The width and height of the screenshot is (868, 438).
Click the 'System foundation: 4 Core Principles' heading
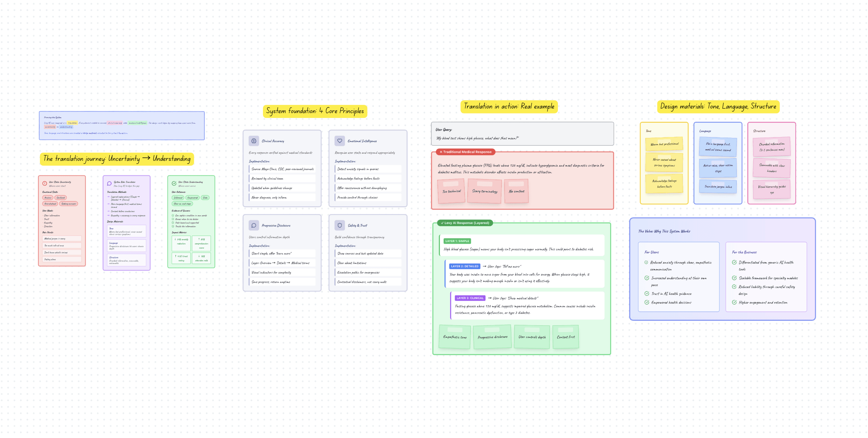[315, 111]
